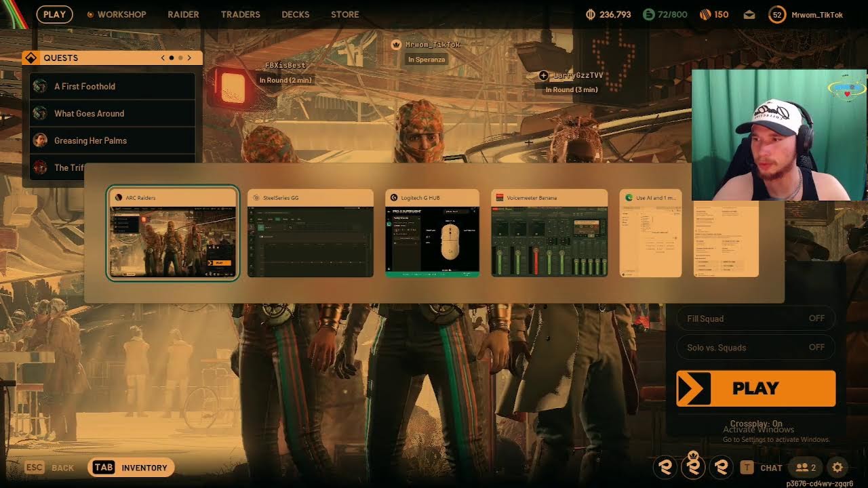868x488 pixels.
Task: Switch to the Voicemeeter Banana window thumbnail
Action: coord(549,233)
